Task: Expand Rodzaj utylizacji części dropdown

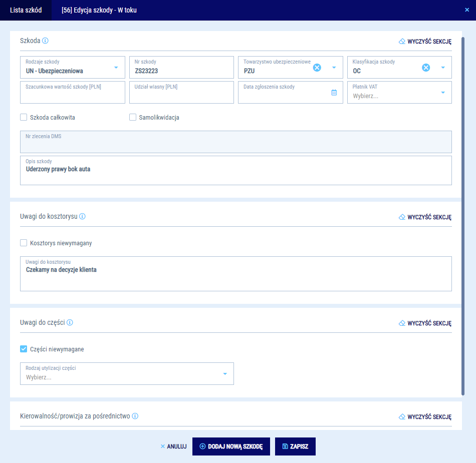Action: coord(224,374)
